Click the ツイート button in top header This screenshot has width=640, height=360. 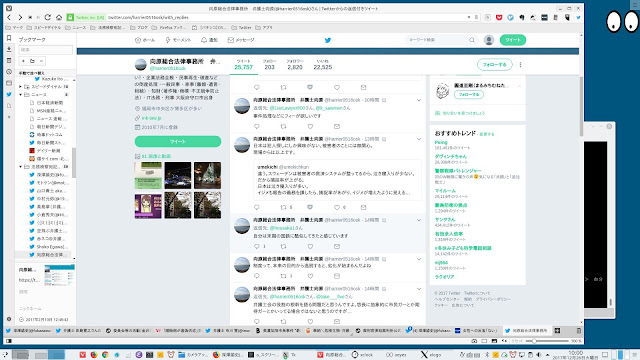point(513,40)
